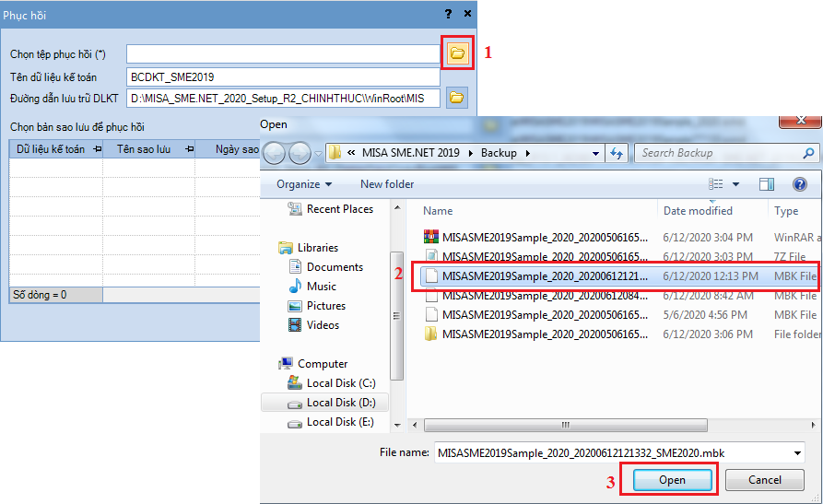Viewport: 823px width, 504px height.
Task: Click the Dữ liệu kế toán column header
Action: click(x=56, y=149)
